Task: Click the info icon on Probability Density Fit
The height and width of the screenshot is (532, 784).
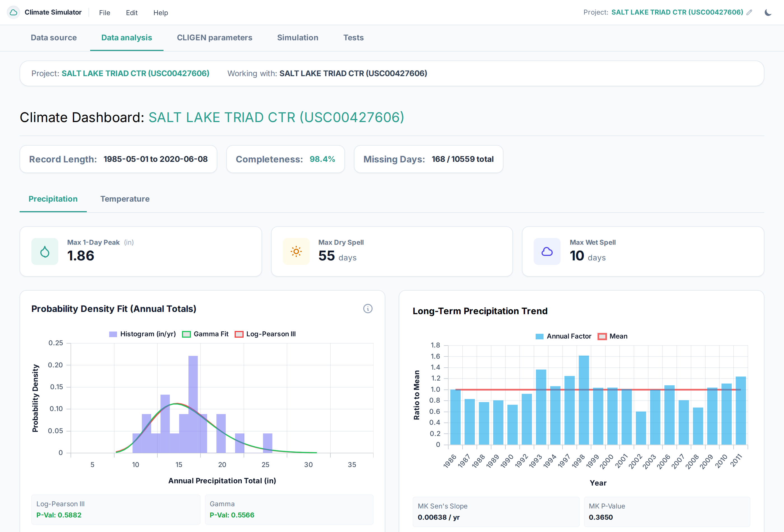Action: click(x=368, y=309)
